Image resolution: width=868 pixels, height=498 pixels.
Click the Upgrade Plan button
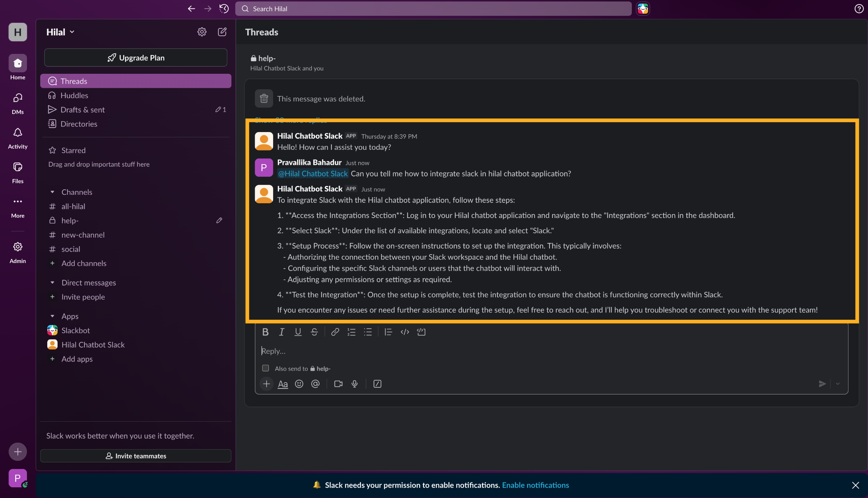point(135,58)
